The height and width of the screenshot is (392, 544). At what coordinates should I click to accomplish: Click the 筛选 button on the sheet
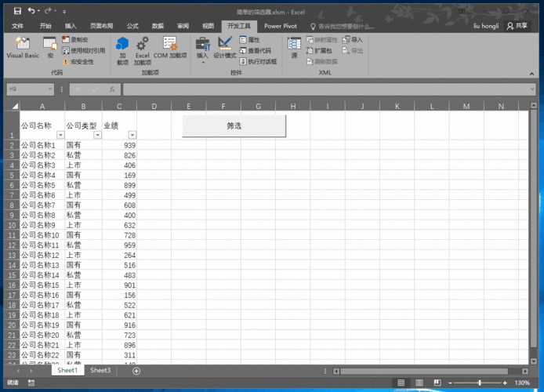pos(234,125)
